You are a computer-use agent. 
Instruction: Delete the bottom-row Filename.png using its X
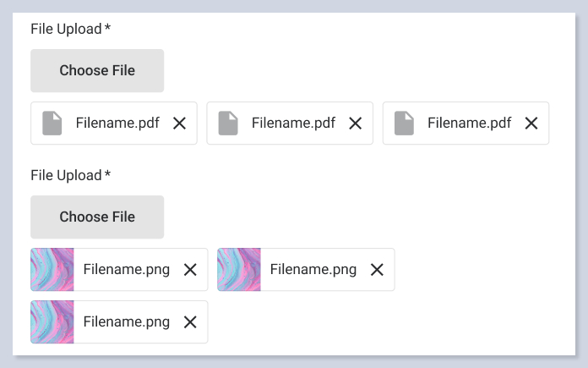[190, 322]
